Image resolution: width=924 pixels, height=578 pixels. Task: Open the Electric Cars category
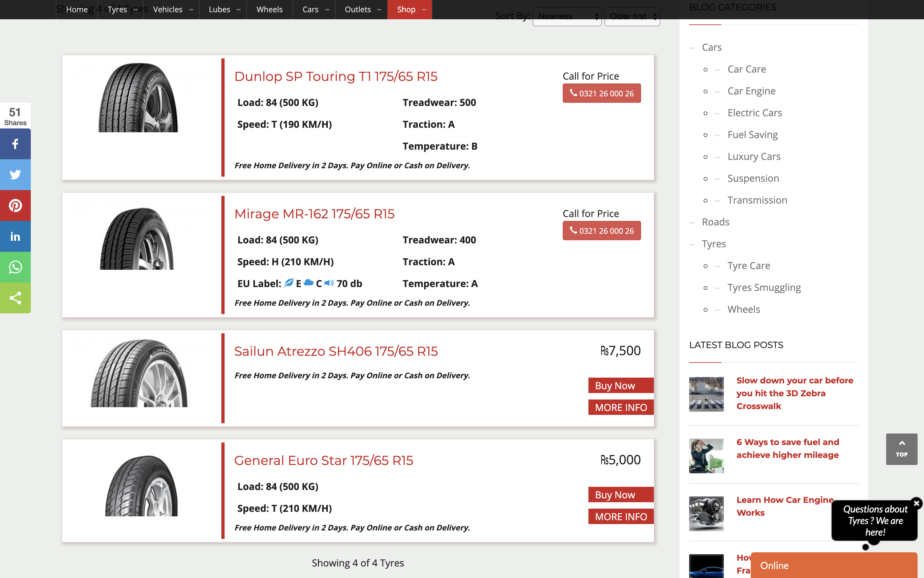coord(755,112)
